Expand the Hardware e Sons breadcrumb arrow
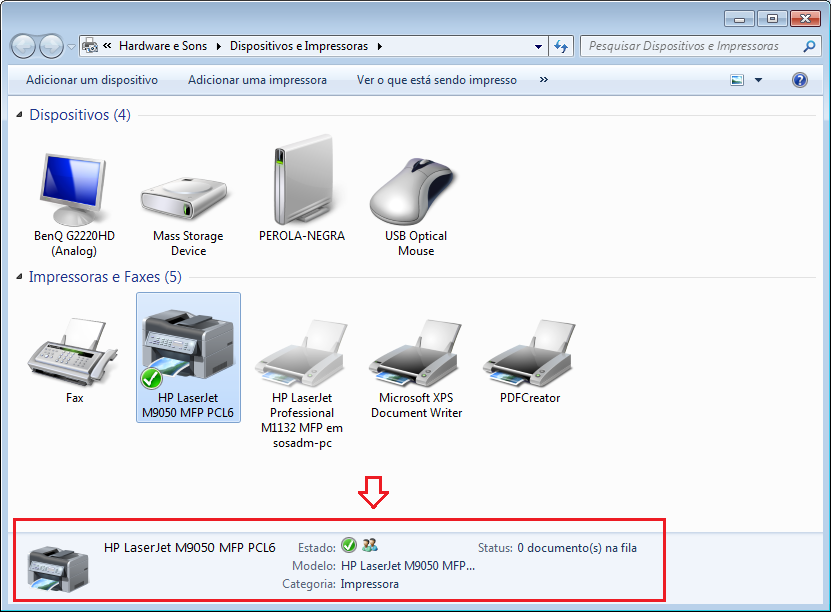 pyautogui.click(x=218, y=47)
